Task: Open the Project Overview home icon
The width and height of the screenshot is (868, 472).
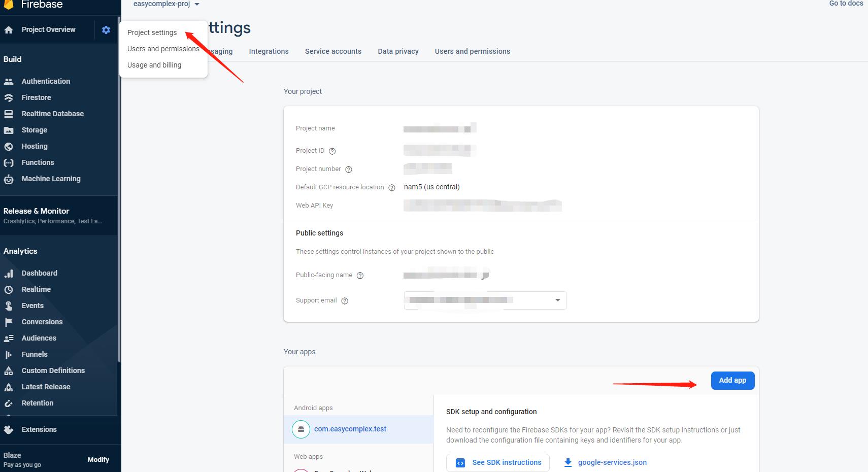Action: 9,30
